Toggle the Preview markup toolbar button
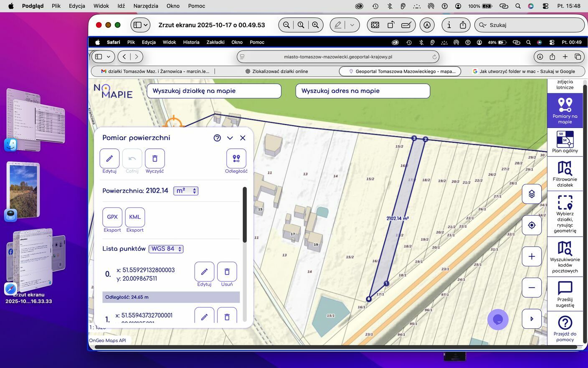 coord(427,25)
